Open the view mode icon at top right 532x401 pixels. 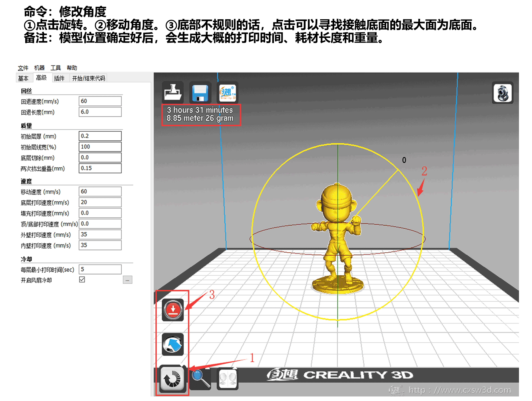click(502, 93)
